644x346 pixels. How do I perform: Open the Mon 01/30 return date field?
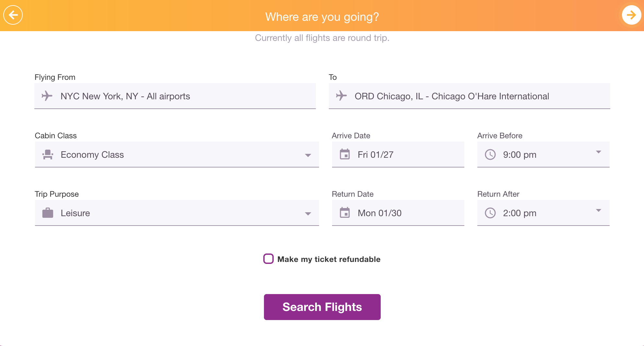pos(398,213)
